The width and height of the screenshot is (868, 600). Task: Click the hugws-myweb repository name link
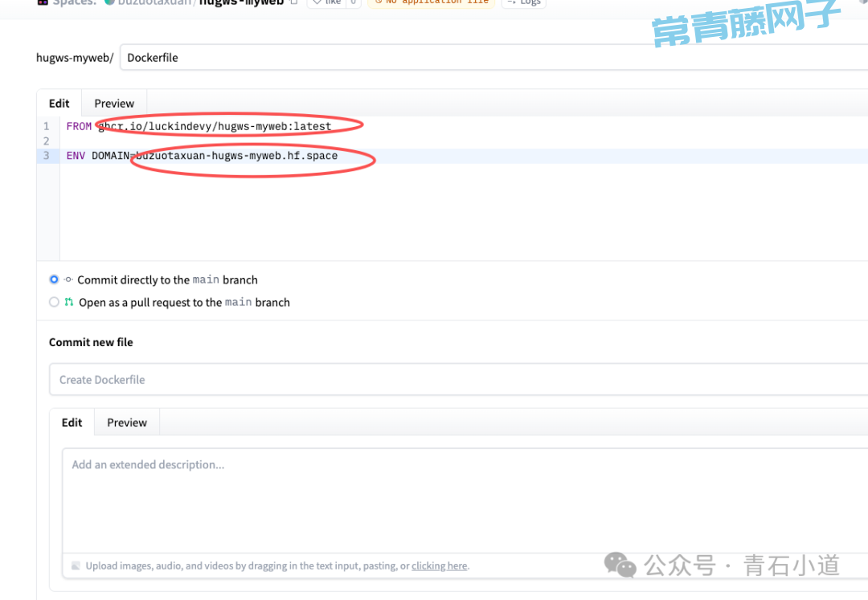click(241, 2)
